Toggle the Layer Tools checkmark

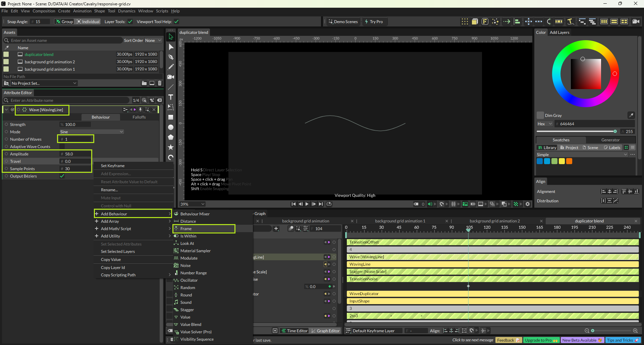point(130,22)
